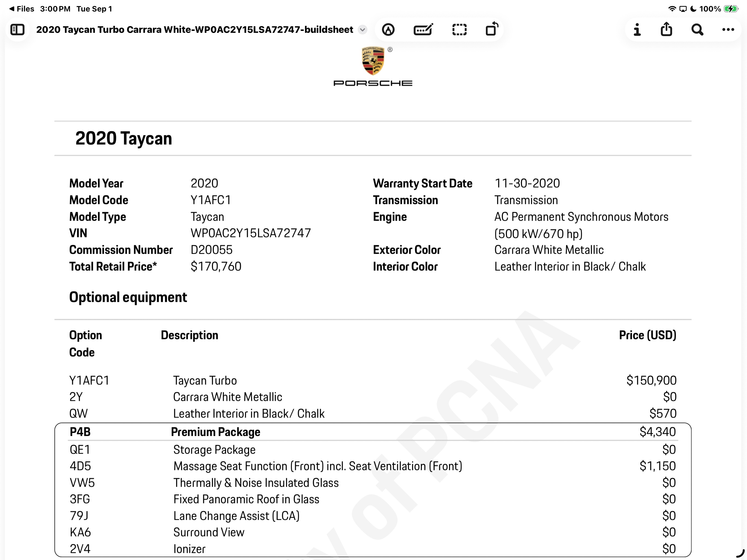Tap the Do Not Disturb moon icon
The image size is (747, 560).
point(693,9)
